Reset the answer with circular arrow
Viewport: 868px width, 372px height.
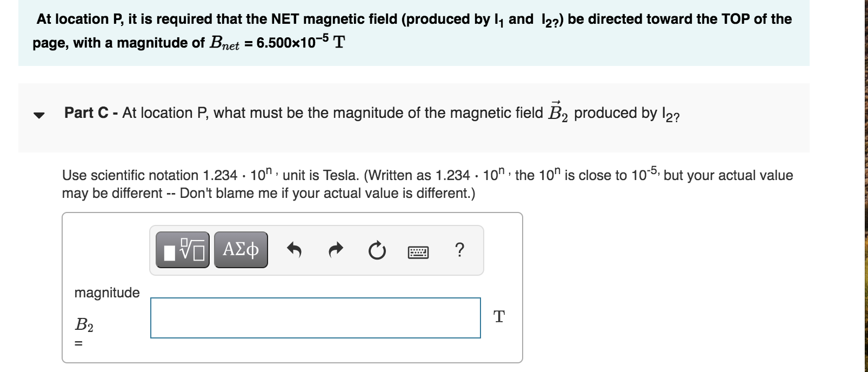(376, 251)
